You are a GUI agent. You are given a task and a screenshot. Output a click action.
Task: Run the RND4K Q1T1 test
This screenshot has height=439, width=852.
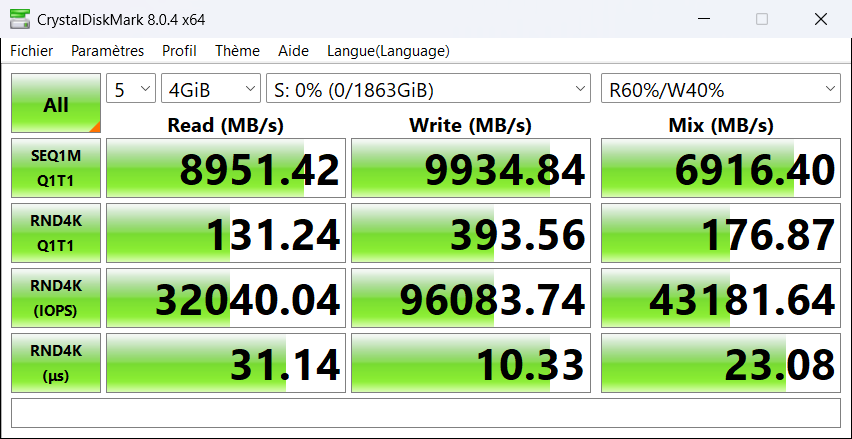[56, 233]
